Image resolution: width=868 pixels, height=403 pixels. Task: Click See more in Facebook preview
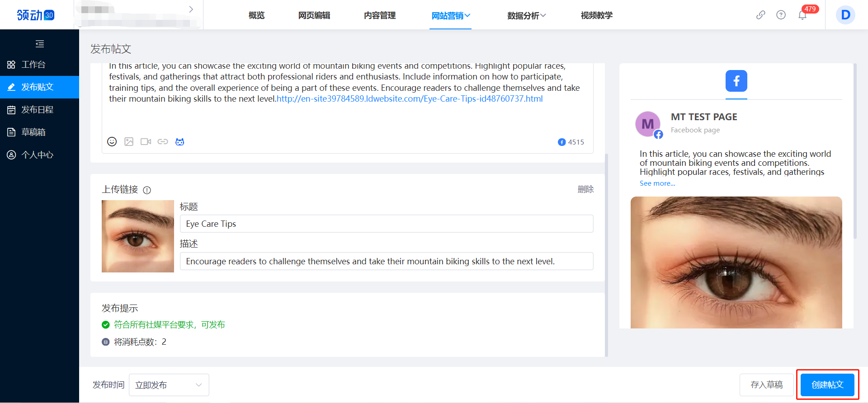coord(657,183)
